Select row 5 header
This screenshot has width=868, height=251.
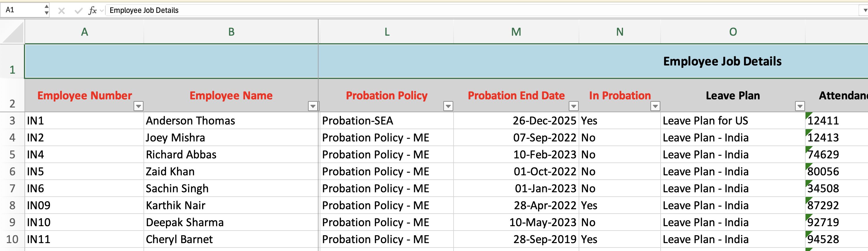click(x=12, y=155)
